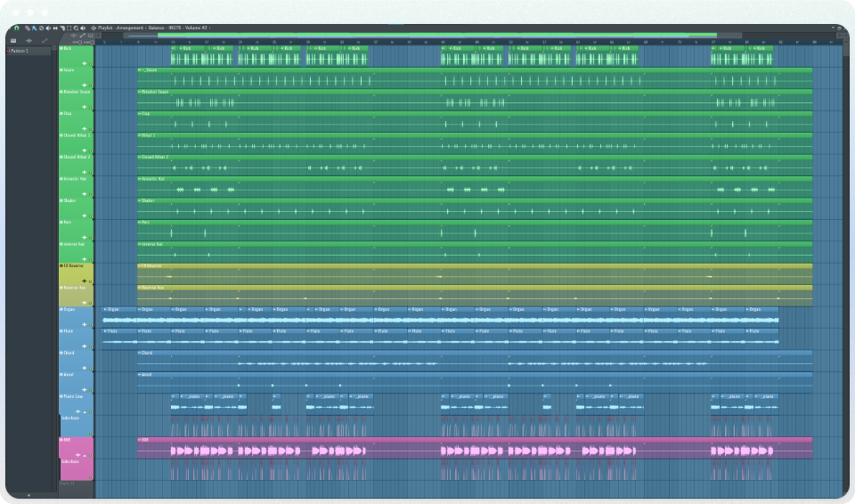Select the Rimshot Snare track header
Screen dimensions: 855x504
click(77, 92)
